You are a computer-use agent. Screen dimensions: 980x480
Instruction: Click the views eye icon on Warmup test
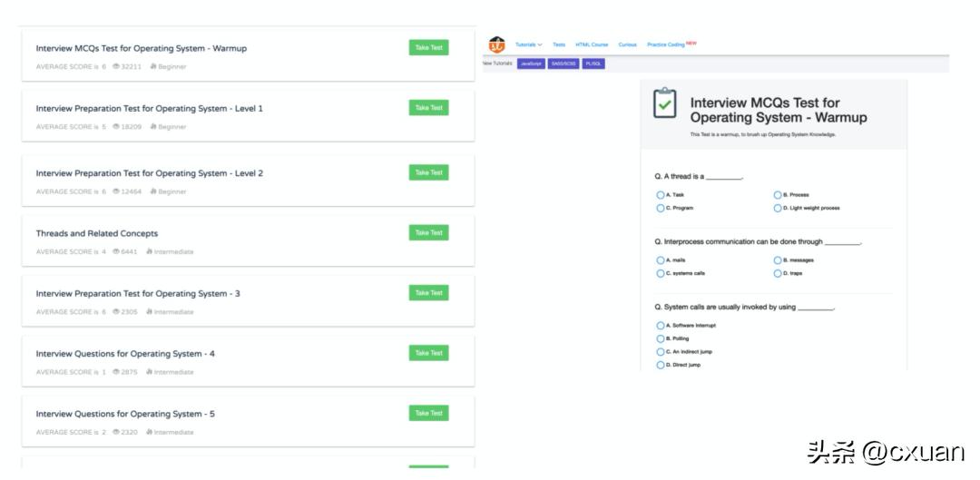[116, 67]
